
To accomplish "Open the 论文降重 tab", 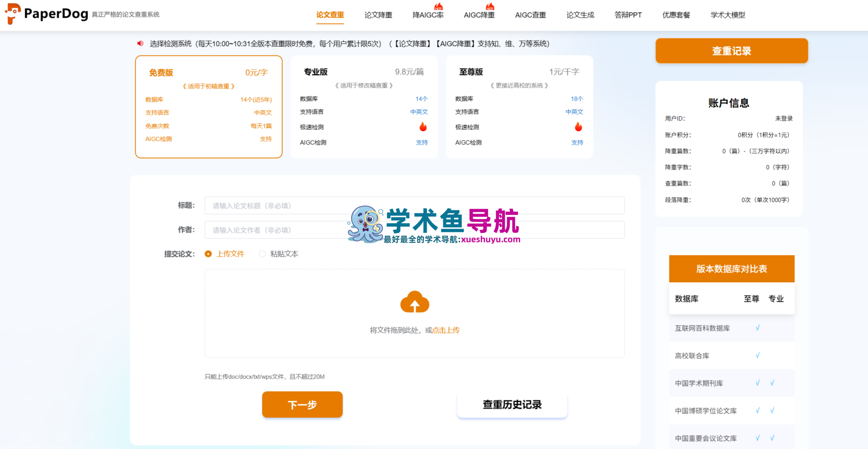I will (x=378, y=15).
